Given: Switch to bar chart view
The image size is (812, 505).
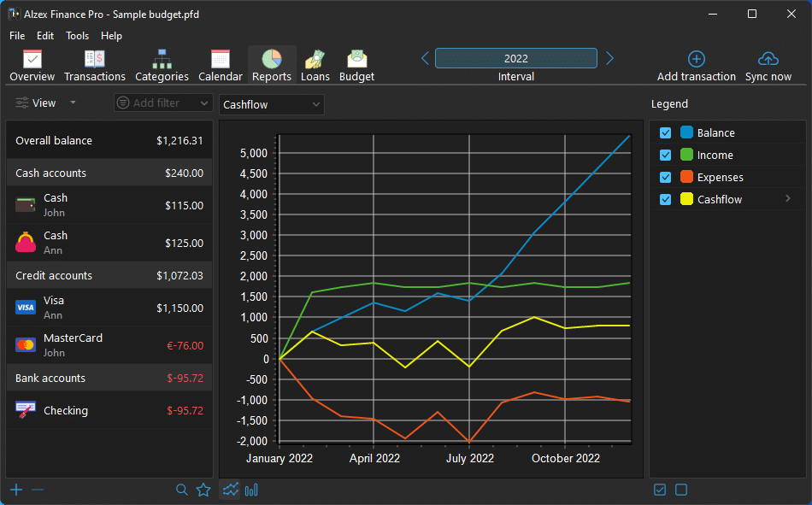Looking at the screenshot, I should [x=251, y=490].
